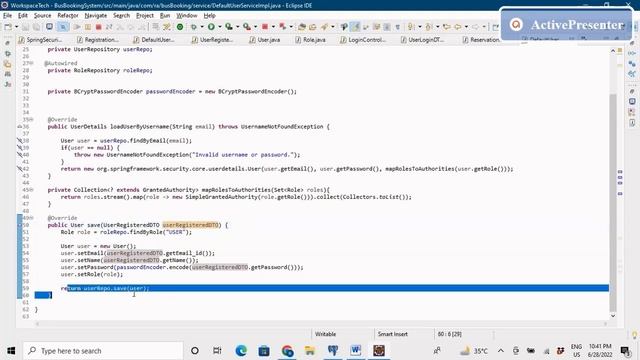Image resolution: width=640 pixels, height=360 pixels.
Task: Switch to the SpringSecuri... editor tab
Action: click(41, 40)
